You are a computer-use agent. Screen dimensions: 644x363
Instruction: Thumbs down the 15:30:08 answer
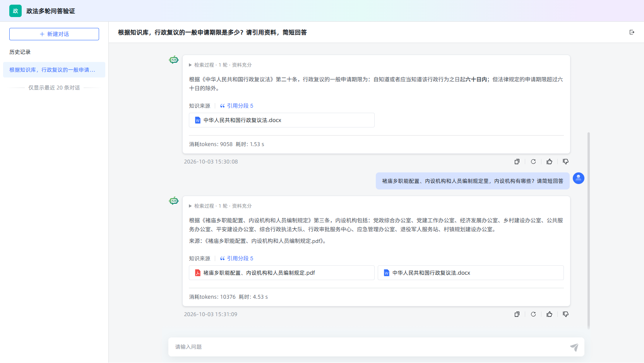pos(566,162)
